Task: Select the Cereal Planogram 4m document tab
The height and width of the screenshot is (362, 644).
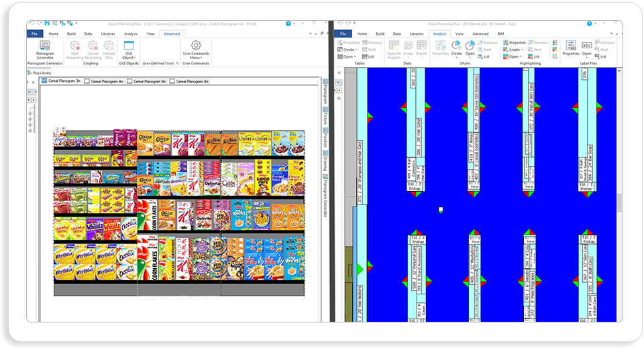Action: (x=104, y=81)
